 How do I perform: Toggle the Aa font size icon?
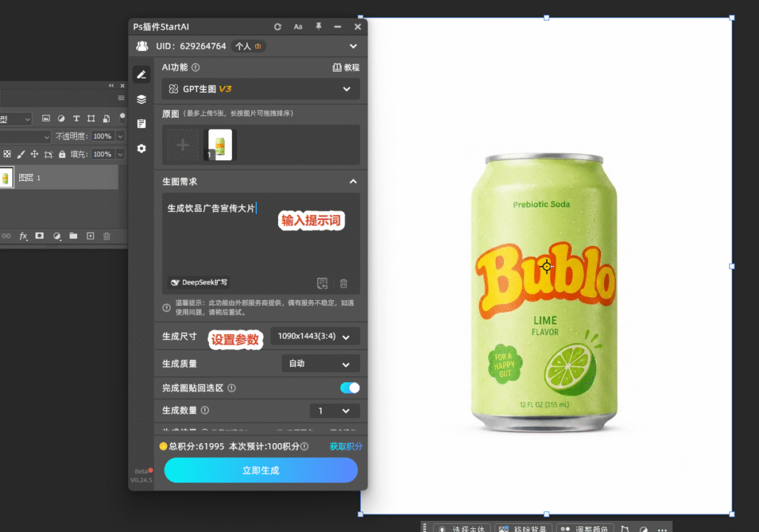click(298, 27)
